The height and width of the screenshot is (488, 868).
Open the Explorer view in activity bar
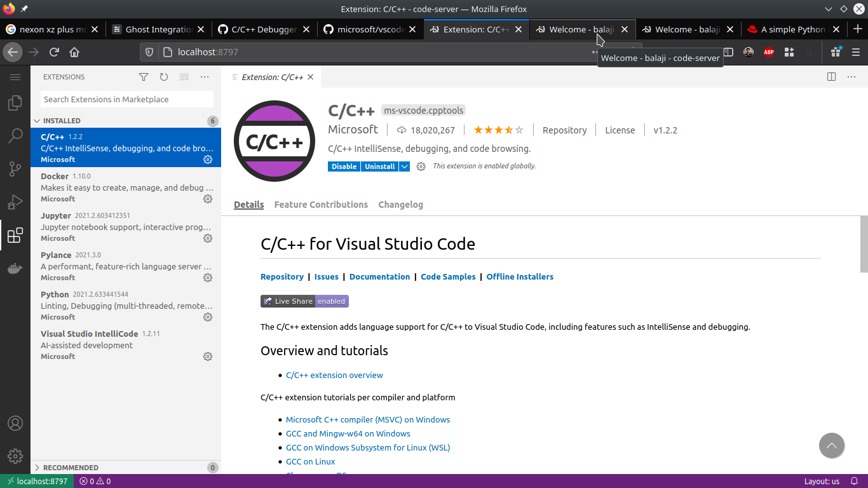15,103
